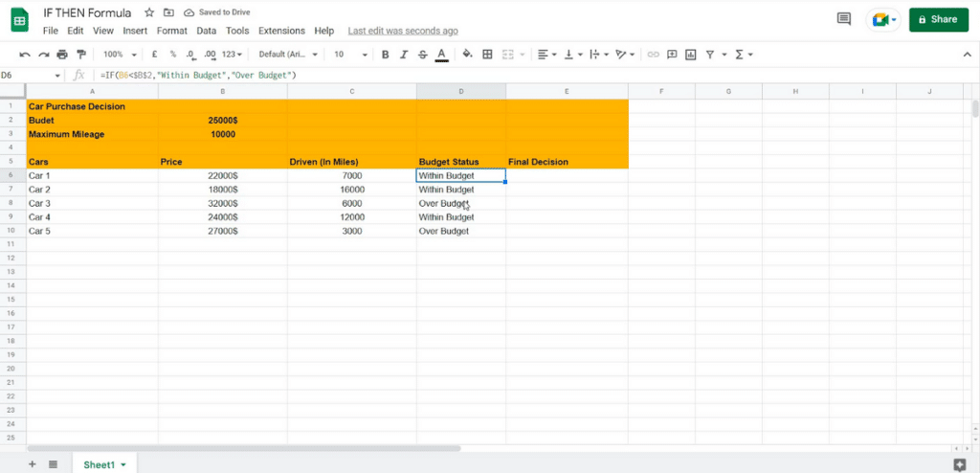Image resolution: width=980 pixels, height=473 pixels.
Task: Open the File menu
Action: 51,31
